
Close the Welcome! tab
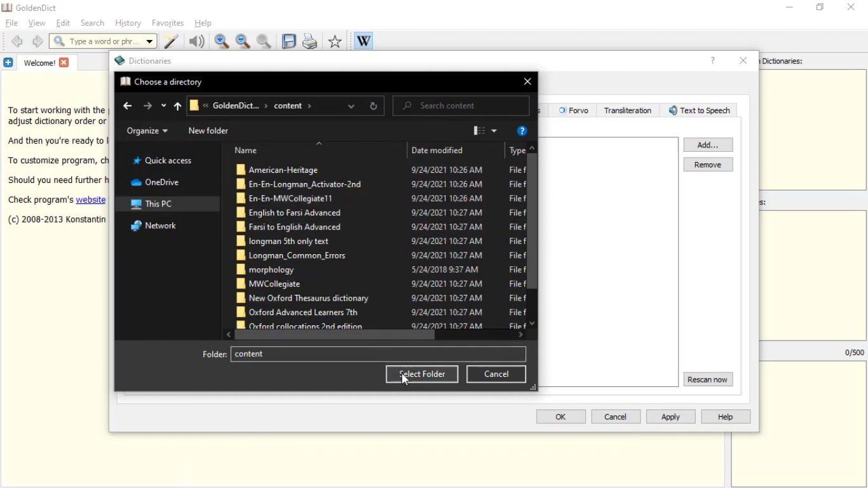coord(64,62)
